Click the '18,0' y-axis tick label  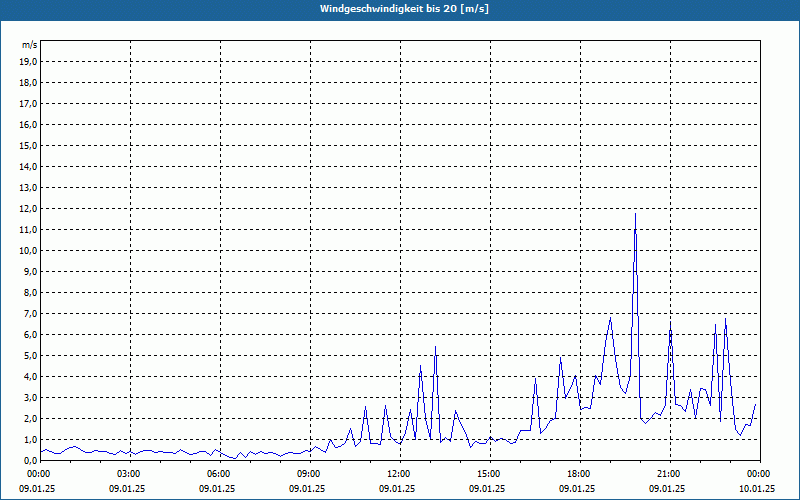click(x=28, y=83)
